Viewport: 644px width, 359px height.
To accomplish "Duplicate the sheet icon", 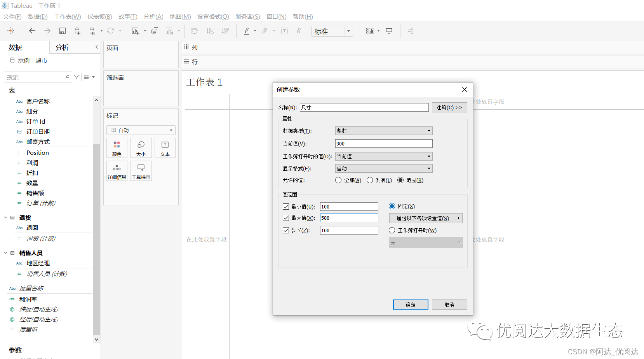I will [155, 31].
